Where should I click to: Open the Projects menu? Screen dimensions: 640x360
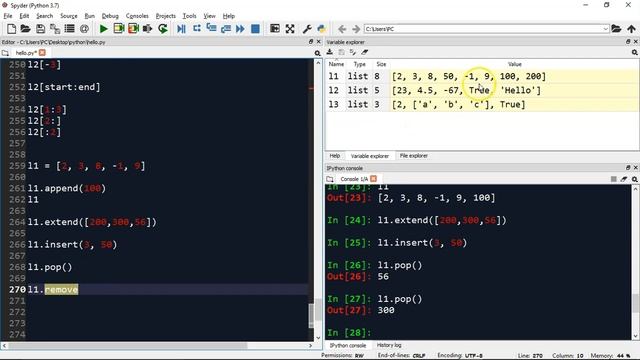tap(165, 16)
